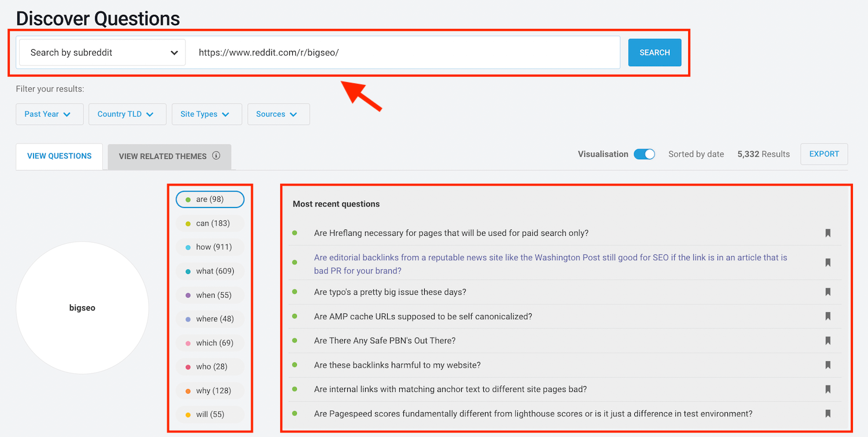Bookmark the Washington Post backlinks question
Screen dimensions: 868x437
[x=828, y=263]
